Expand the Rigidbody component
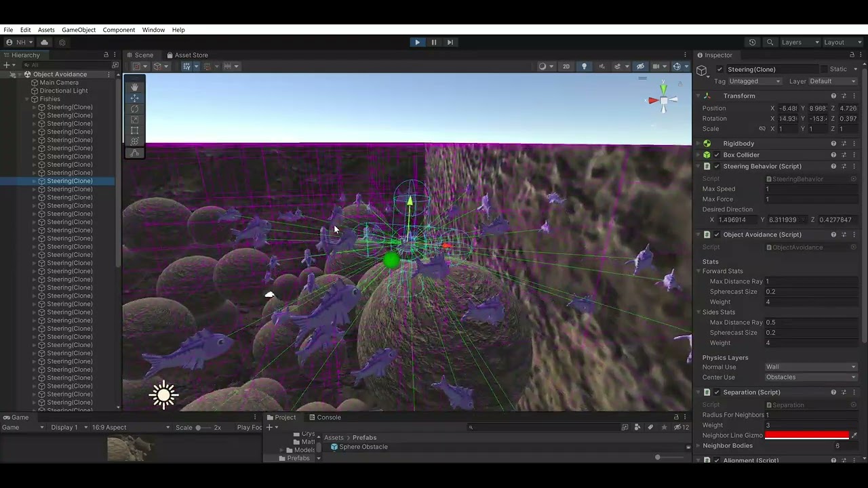This screenshot has height=488, width=868. click(698, 144)
